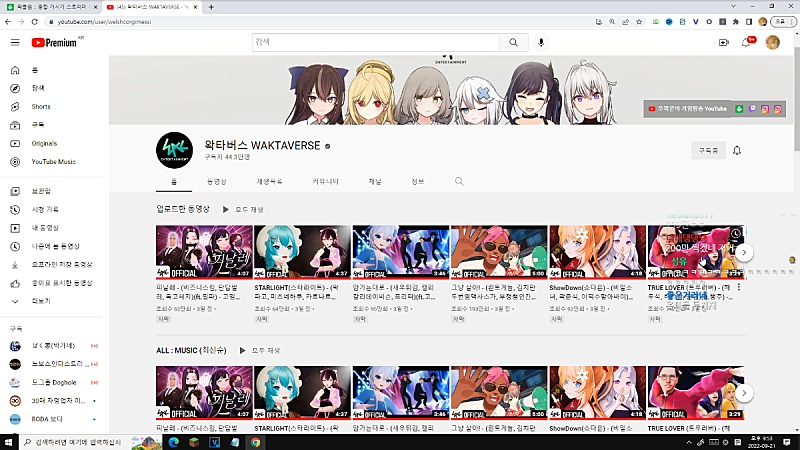Click the YouTube Premium logo
The image size is (800, 450).
(x=54, y=43)
